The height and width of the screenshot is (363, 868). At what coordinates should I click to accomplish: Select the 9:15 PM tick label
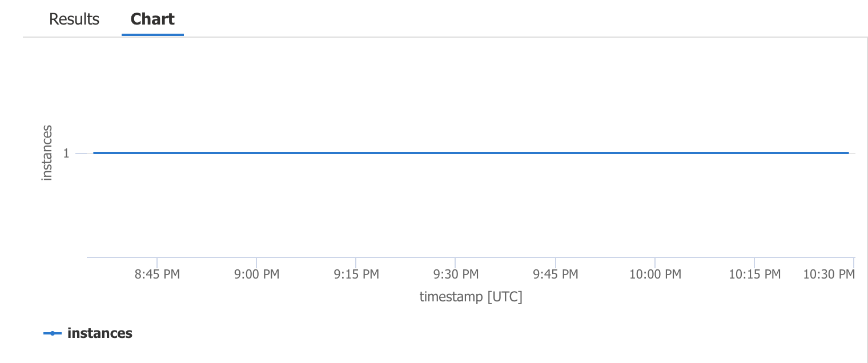click(x=356, y=275)
